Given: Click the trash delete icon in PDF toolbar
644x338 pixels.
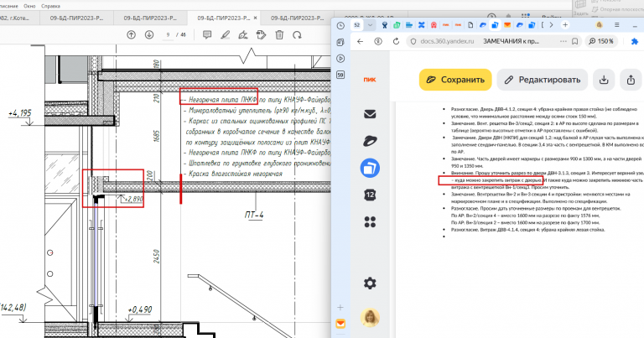Looking at the screenshot, I should pyautogui.click(x=279, y=35).
